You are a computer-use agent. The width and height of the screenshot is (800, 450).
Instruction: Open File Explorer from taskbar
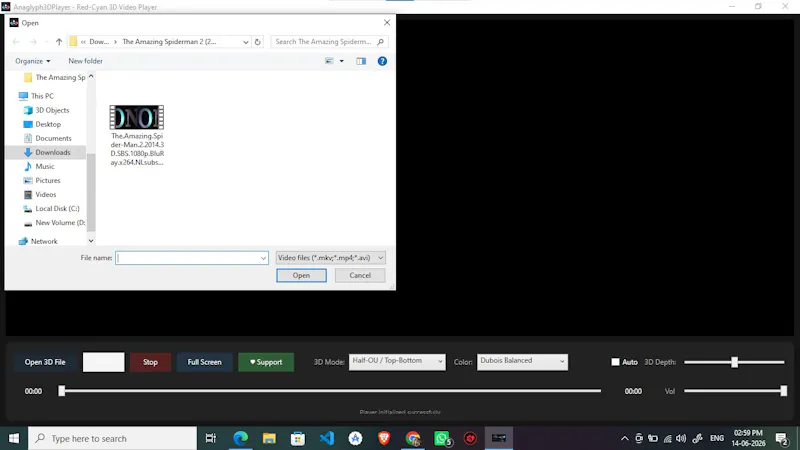[269, 438]
